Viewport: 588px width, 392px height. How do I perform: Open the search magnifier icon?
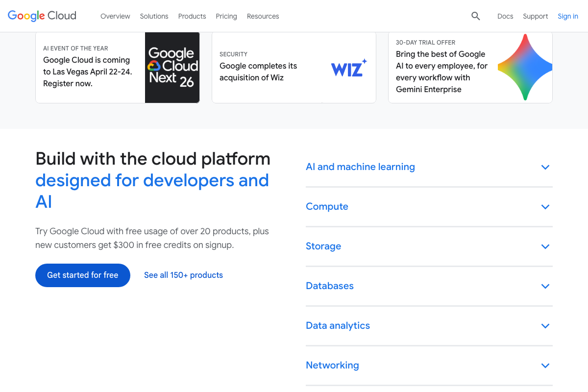pos(476,16)
